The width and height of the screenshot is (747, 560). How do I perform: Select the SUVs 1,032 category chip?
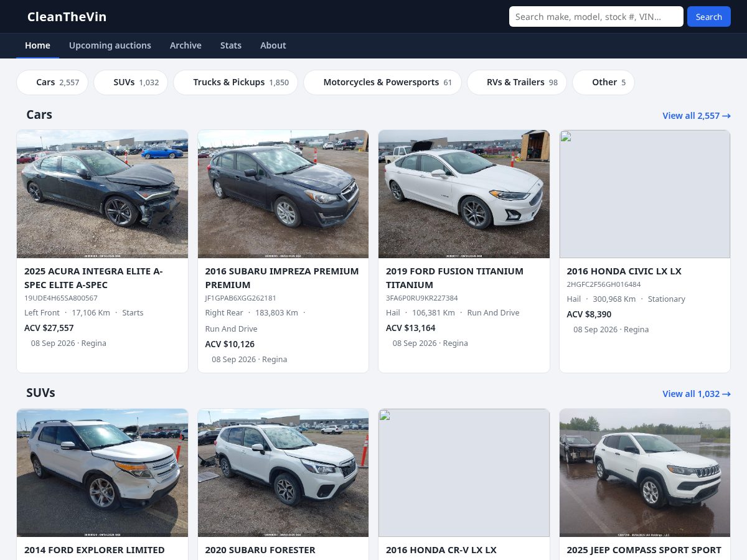[131, 82]
